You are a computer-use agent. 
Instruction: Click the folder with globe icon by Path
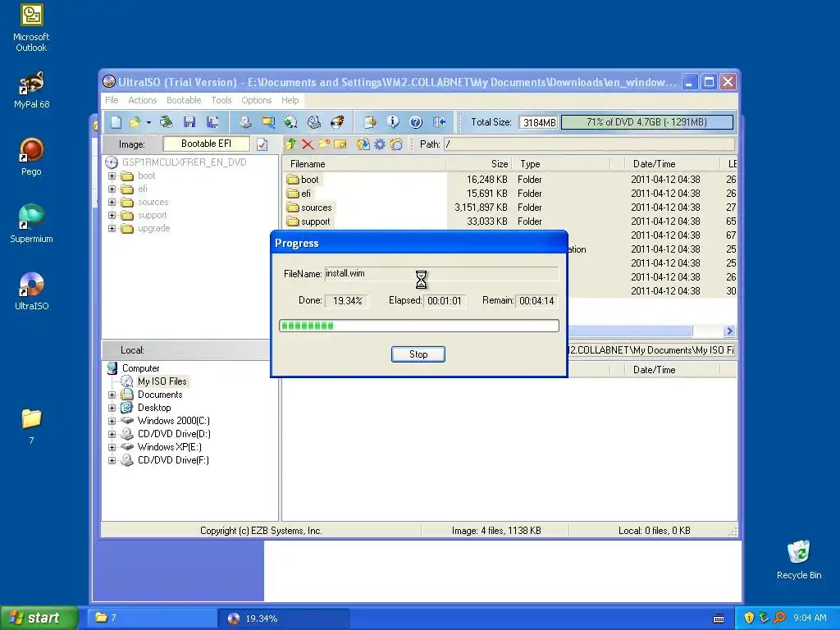[x=396, y=144]
